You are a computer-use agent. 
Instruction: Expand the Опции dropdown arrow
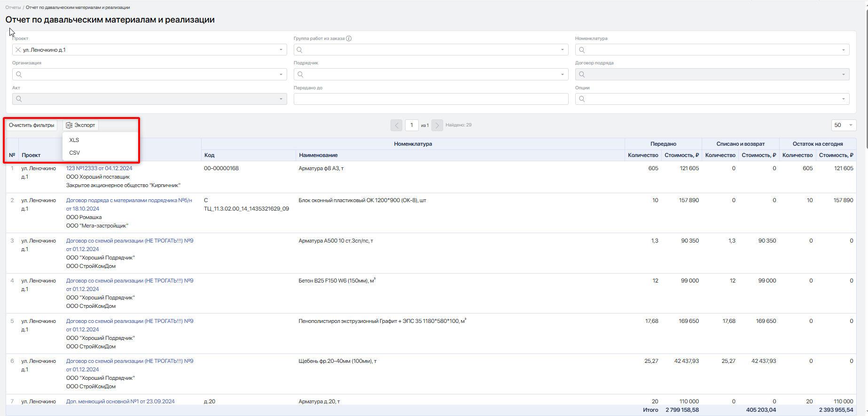tap(844, 99)
